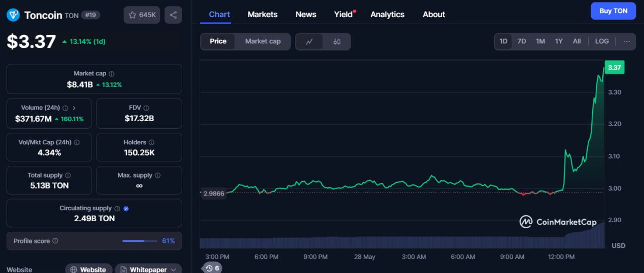
Task: Click the 3.37 current price label on chart
Action: (x=614, y=67)
